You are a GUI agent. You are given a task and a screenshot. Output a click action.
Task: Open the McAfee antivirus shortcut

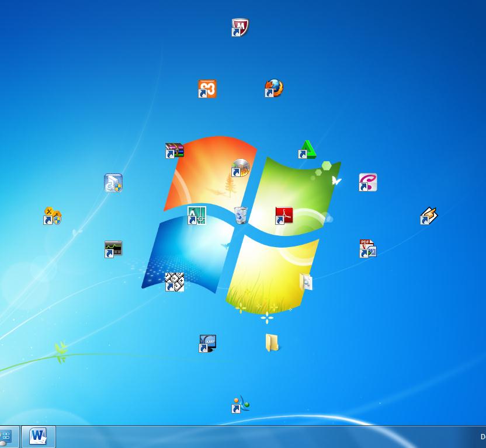(x=240, y=27)
